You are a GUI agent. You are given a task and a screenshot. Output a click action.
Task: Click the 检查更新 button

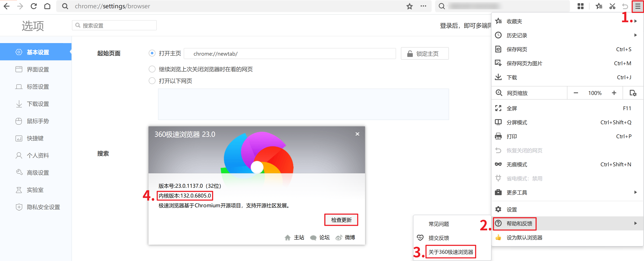click(x=341, y=220)
